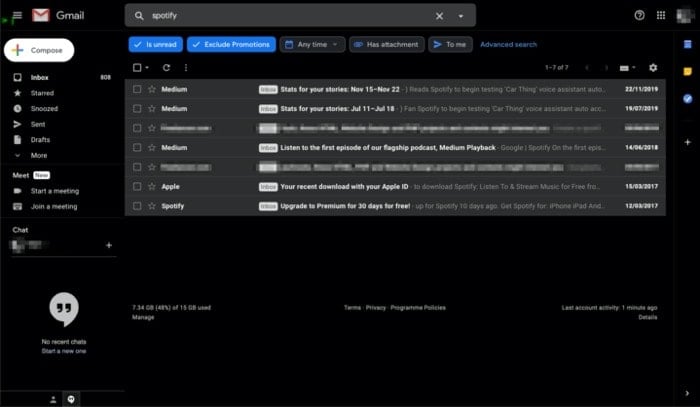Refresh the message list

click(167, 67)
